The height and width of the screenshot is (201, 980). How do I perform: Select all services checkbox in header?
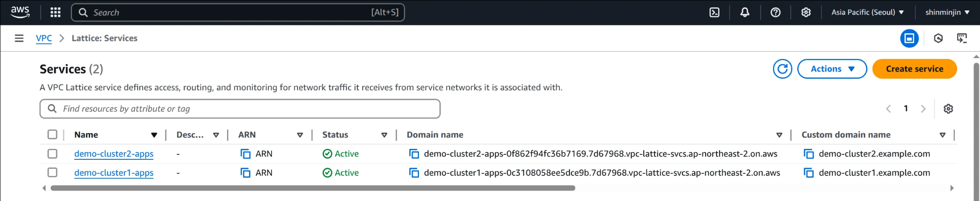point(52,134)
